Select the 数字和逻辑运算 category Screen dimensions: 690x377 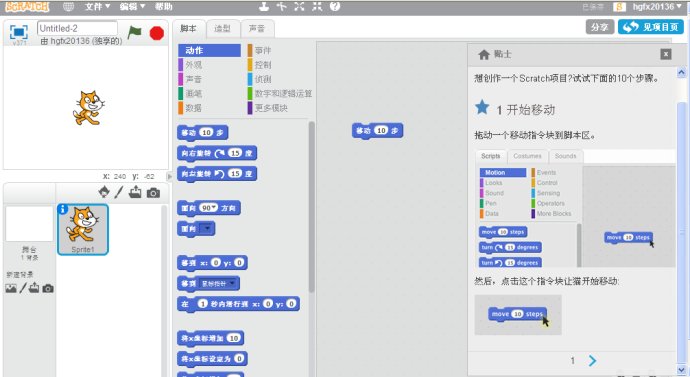tap(280, 93)
